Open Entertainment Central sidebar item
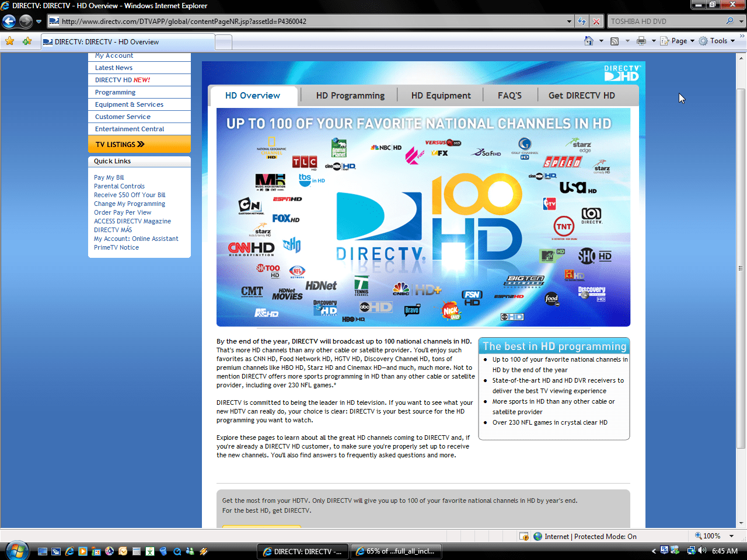Image resolution: width=747 pixels, height=560 pixels. [139, 129]
